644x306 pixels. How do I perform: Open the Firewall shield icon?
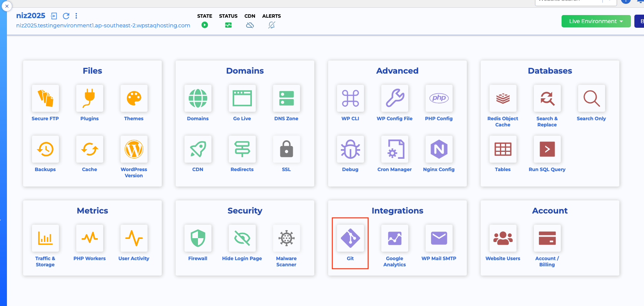[x=198, y=238]
